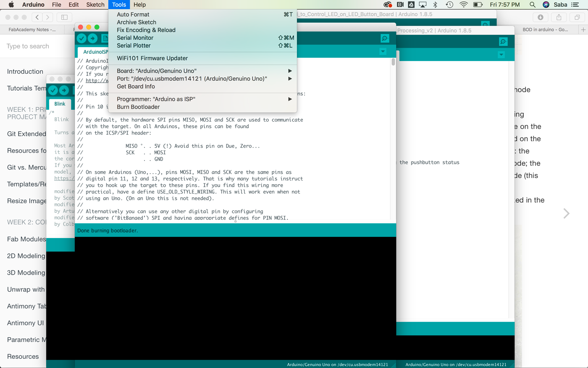Show all Safari tabs overview
Screen dimensions: 588x368
click(577, 17)
